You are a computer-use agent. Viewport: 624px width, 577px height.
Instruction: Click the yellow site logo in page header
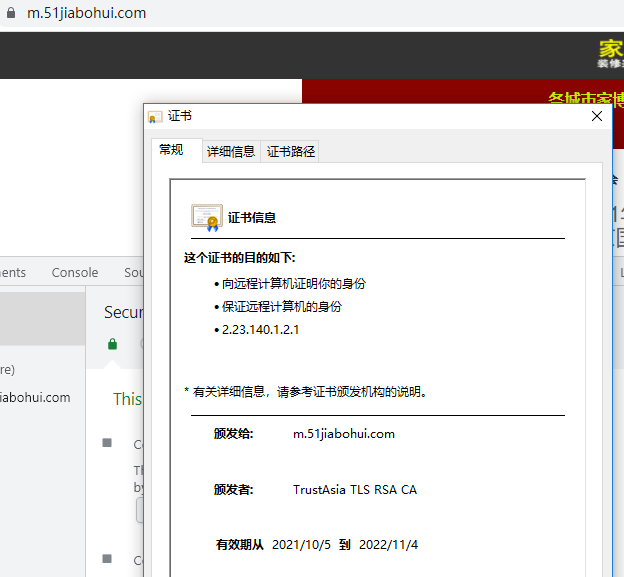(x=610, y=51)
